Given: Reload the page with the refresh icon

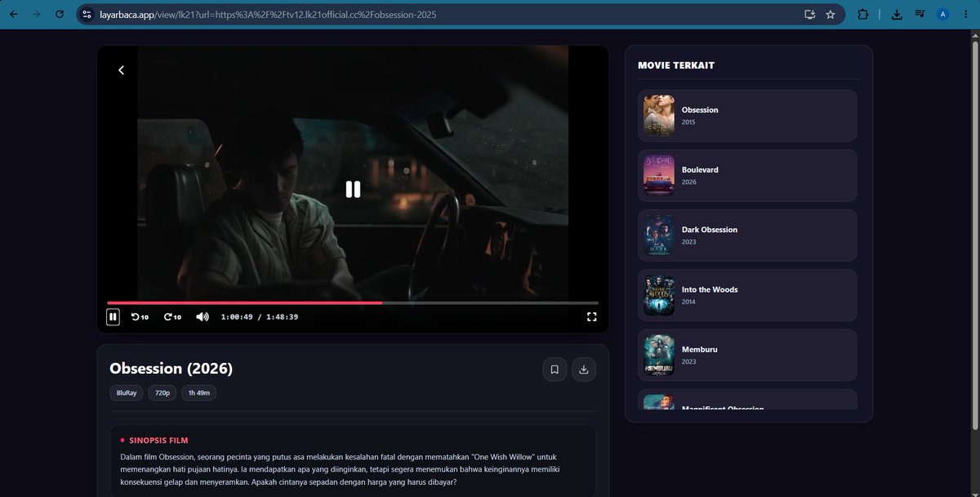Looking at the screenshot, I should [60, 14].
